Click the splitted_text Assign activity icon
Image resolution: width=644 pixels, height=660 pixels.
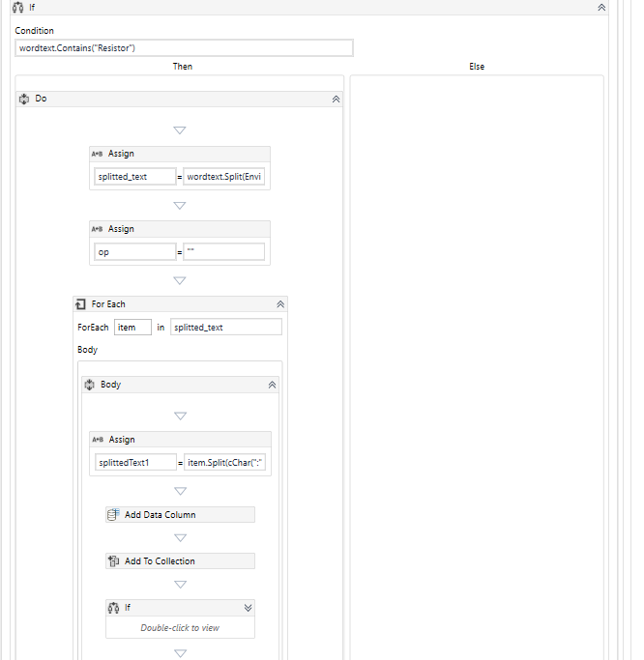click(98, 154)
